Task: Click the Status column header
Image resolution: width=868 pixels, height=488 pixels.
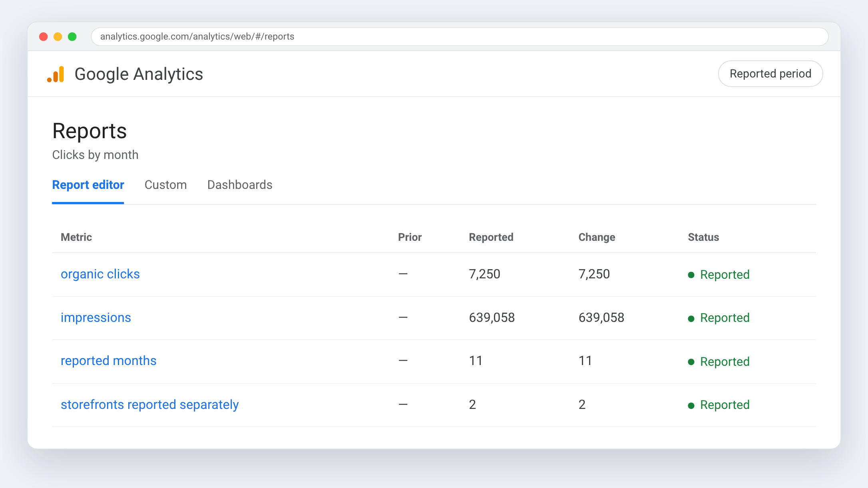Action: point(703,237)
